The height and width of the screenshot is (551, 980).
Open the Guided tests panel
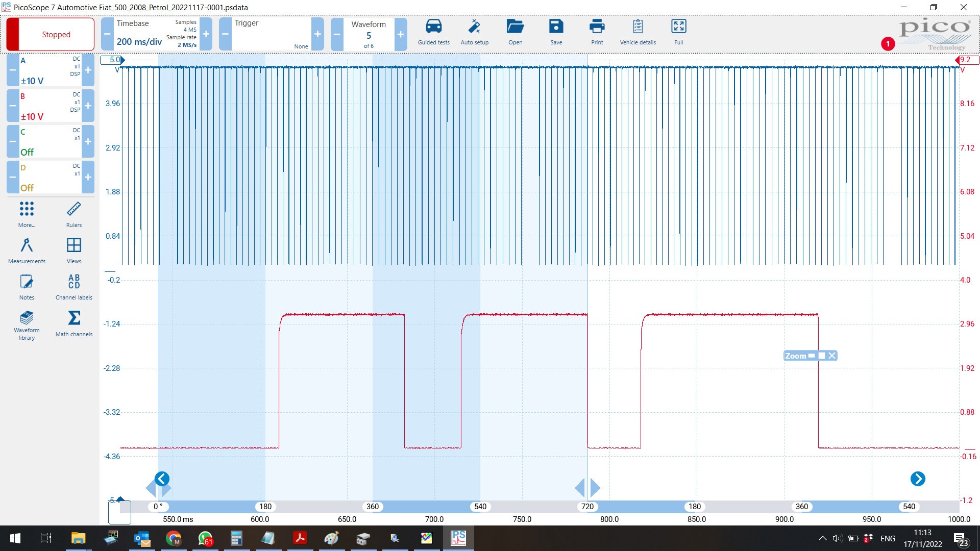click(433, 32)
